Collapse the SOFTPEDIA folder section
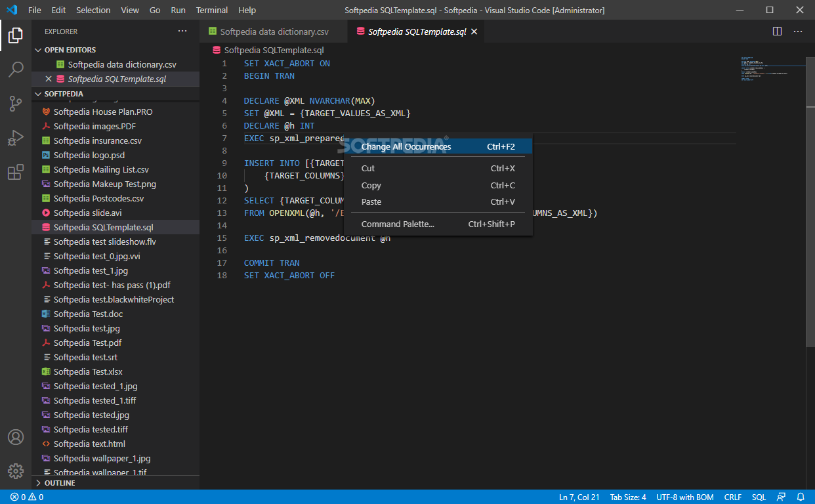 tap(115, 94)
